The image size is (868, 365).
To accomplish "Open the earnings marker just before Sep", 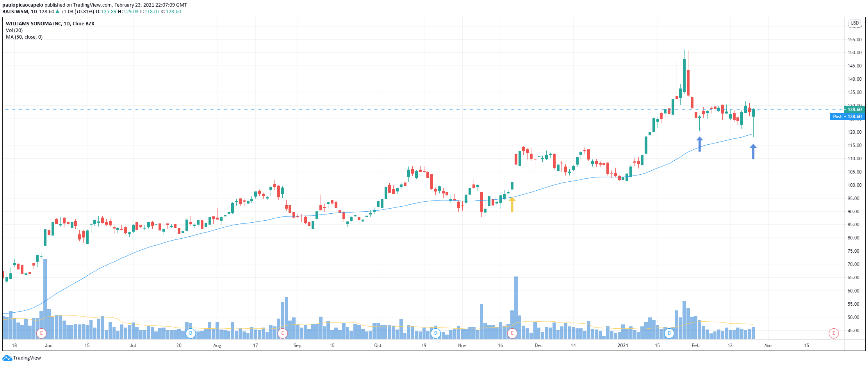I will click(x=282, y=333).
